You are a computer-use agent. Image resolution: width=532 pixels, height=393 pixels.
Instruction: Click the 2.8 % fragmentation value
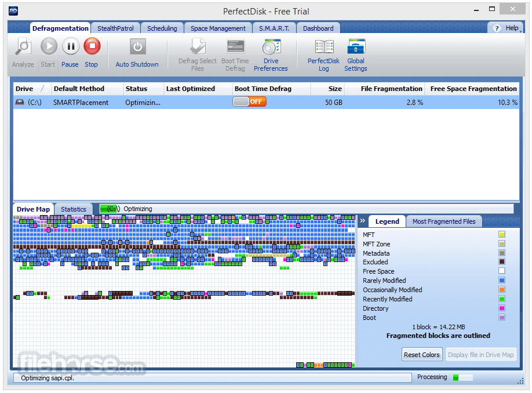click(x=414, y=102)
